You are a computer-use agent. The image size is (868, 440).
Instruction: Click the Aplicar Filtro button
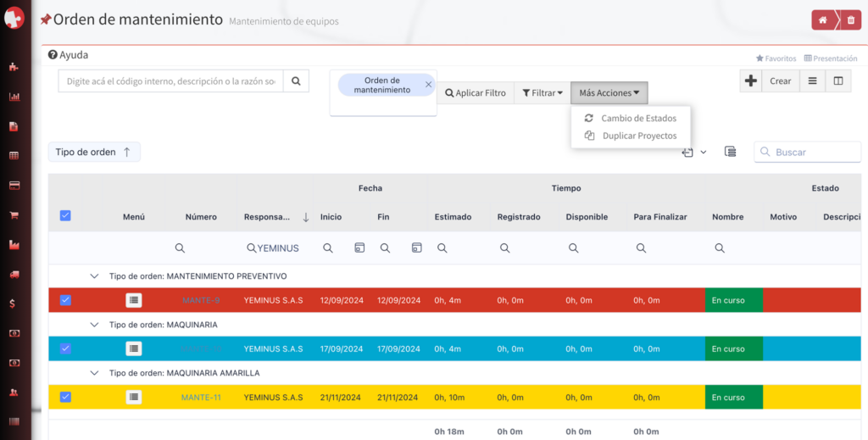pos(476,93)
